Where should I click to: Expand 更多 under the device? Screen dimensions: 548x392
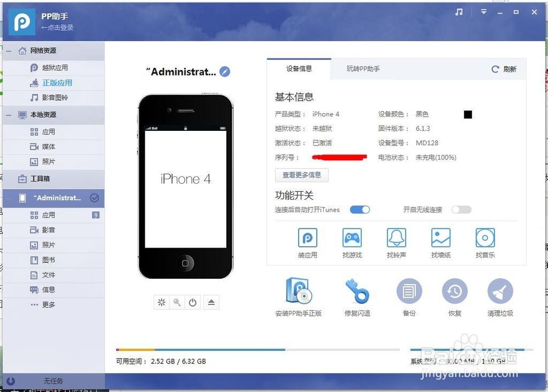54,305
